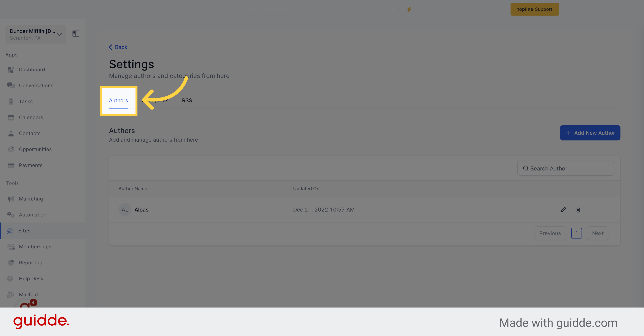Click the Sites sidebar icon
Screen dimensions: 644x336
click(11, 230)
